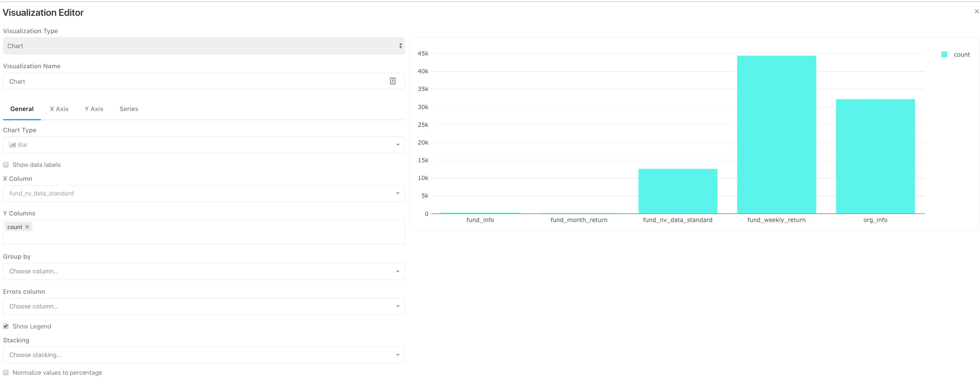Click the Bar chart icon in Chart Type

[12, 145]
